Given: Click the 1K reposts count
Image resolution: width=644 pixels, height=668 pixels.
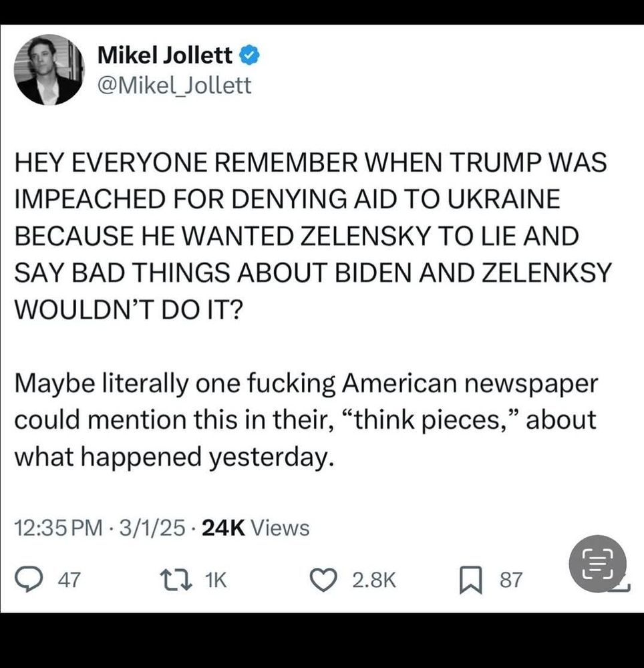Looking at the screenshot, I should (216, 580).
